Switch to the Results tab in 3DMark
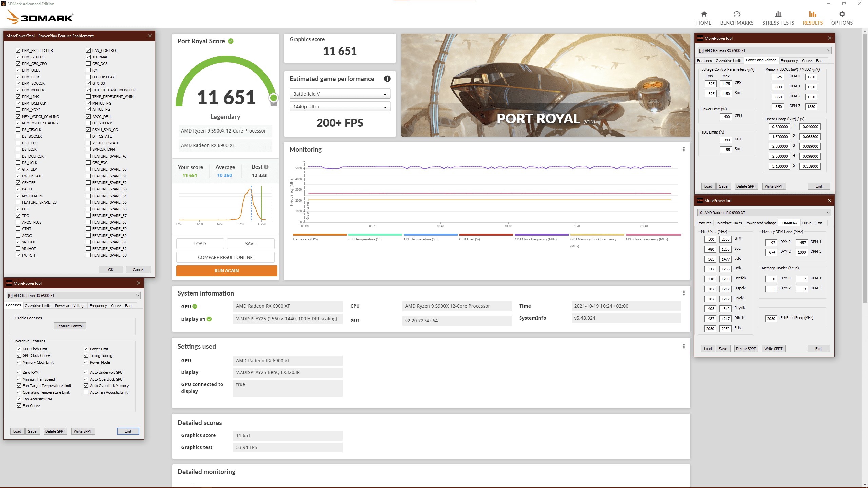This screenshot has width=868, height=488. pos(812,18)
